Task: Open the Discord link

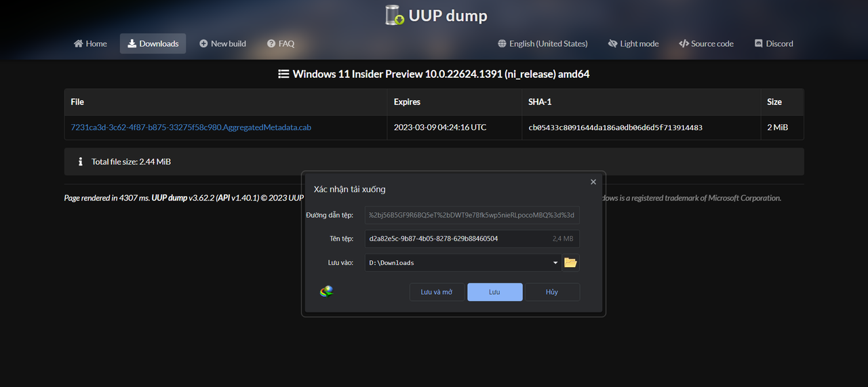Action: [x=774, y=43]
